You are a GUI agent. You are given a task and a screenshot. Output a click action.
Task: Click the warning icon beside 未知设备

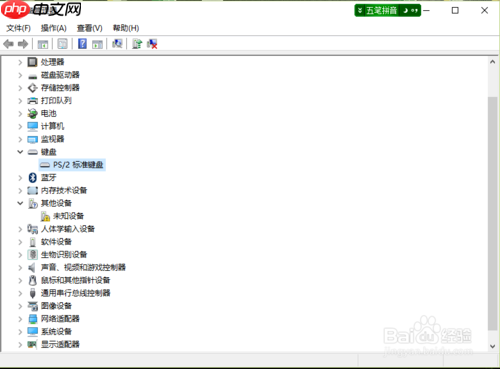point(45,216)
